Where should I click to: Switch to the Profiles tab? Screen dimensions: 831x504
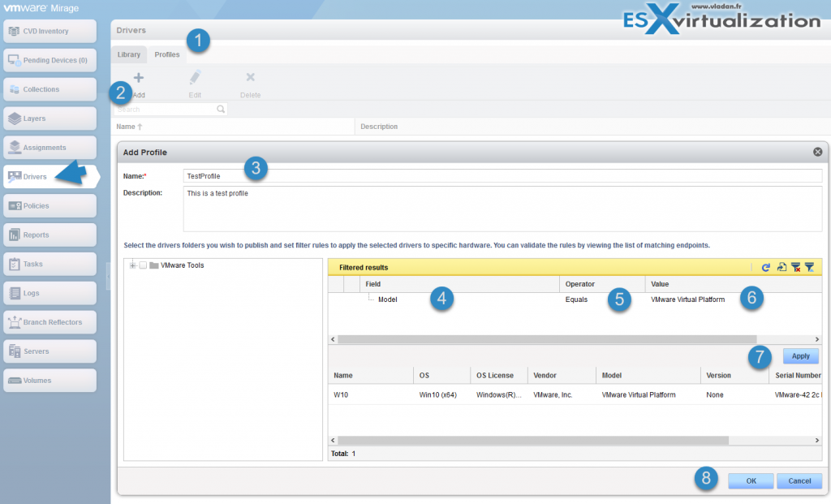pos(166,54)
